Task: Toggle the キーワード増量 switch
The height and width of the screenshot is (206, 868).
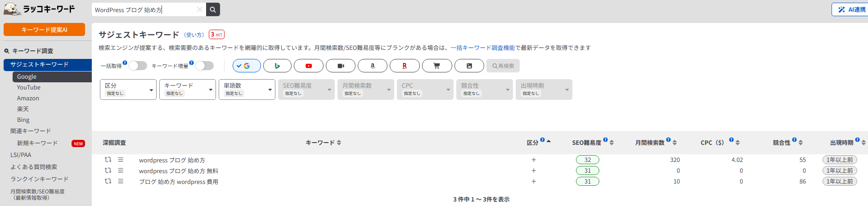Action: click(x=204, y=66)
